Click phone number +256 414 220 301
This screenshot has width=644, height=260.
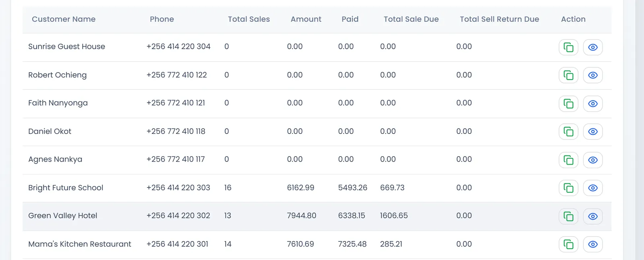tap(178, 244)
